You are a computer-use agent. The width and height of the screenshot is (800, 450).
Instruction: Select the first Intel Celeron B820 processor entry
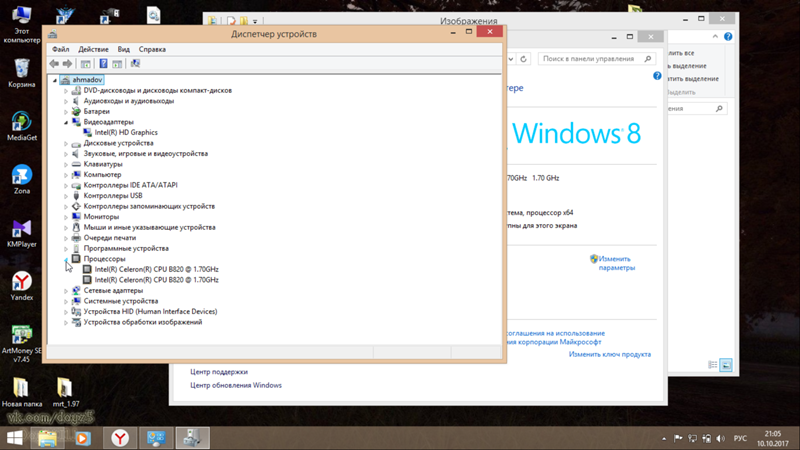coord(156,269)
